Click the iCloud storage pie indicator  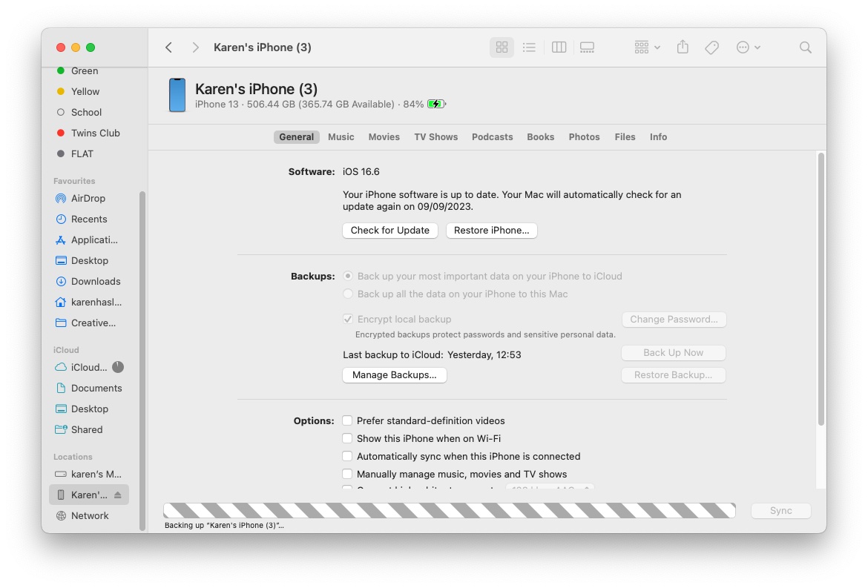[118, 367]
